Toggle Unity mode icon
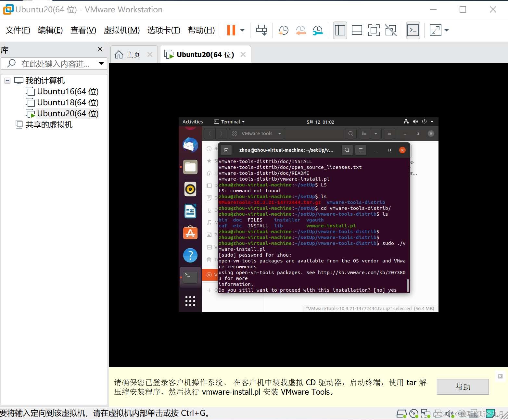This screenshot has height=420, width=508. (x=391, y=30)
